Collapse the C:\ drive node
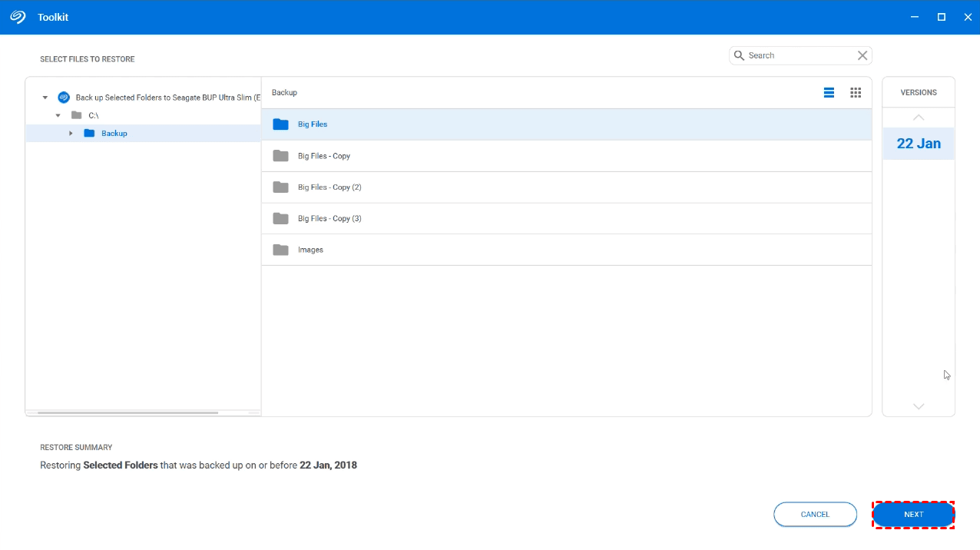 (58, 114)
